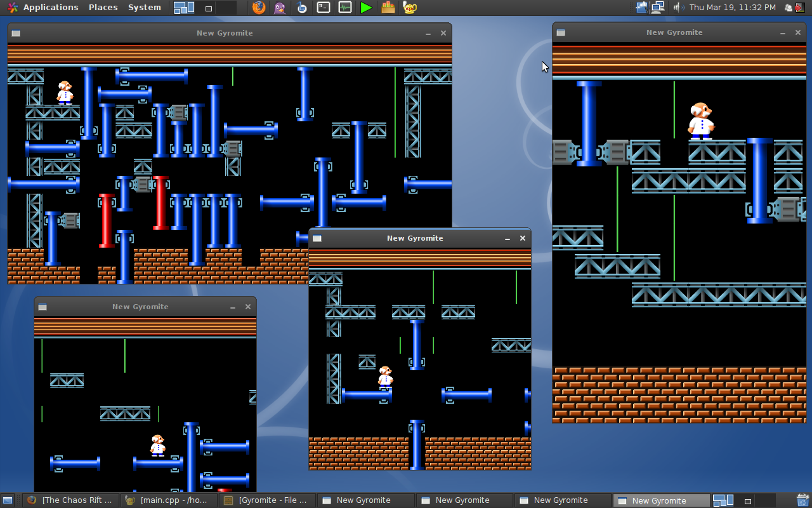Switch to the empty third workspace in the top switcher

226,8
